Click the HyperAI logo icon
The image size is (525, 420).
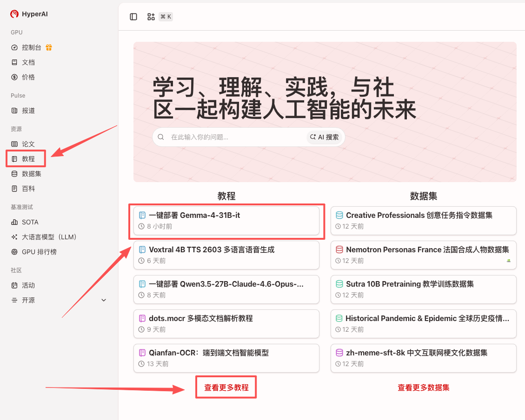[14, 14]
